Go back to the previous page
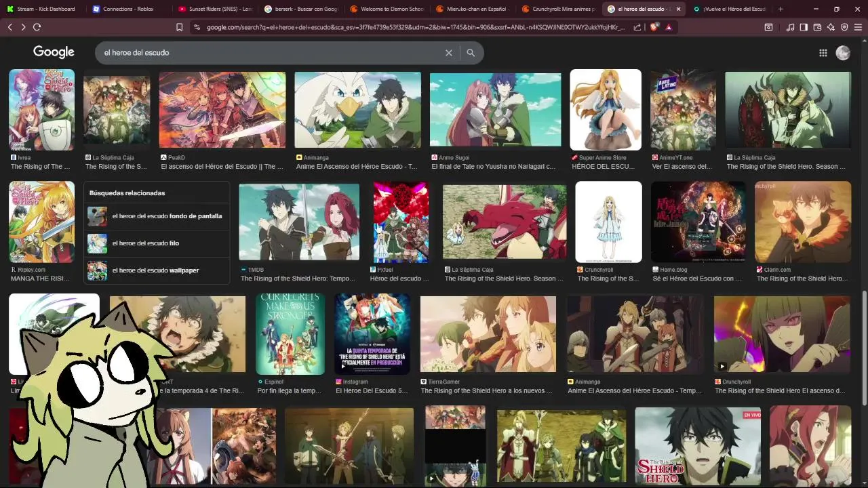 coord(9,27)
